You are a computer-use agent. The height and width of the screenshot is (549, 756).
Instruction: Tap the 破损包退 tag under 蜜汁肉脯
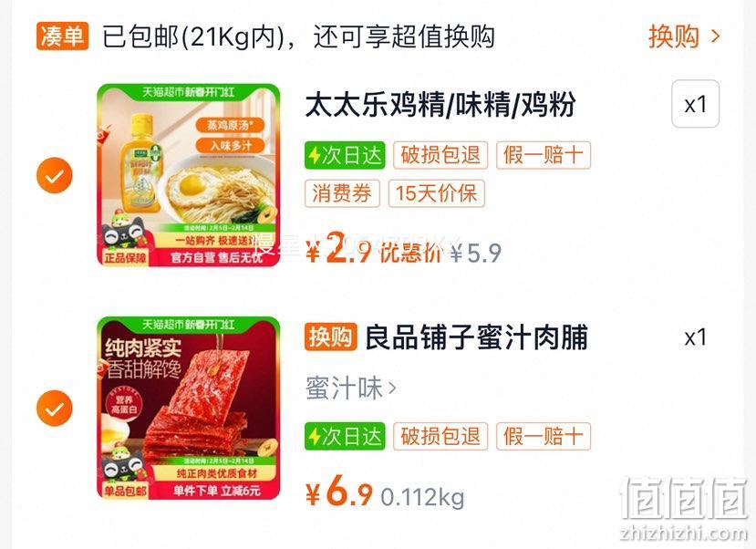(440, 437)
